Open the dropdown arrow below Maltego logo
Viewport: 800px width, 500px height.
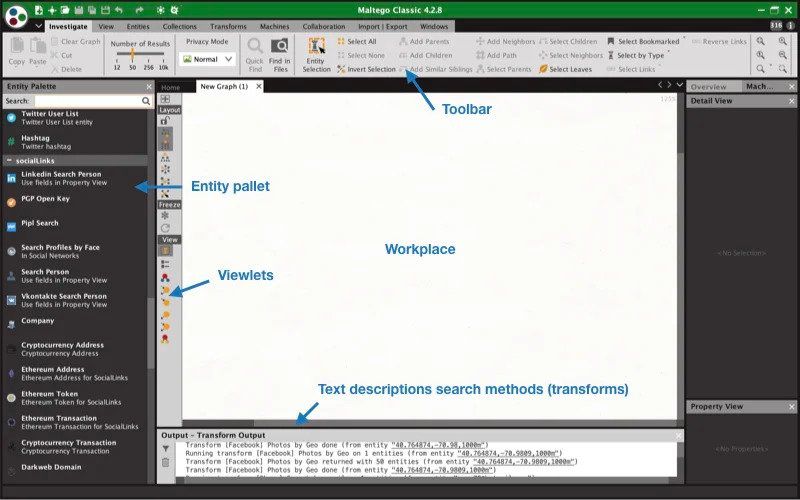coord(39,26)
